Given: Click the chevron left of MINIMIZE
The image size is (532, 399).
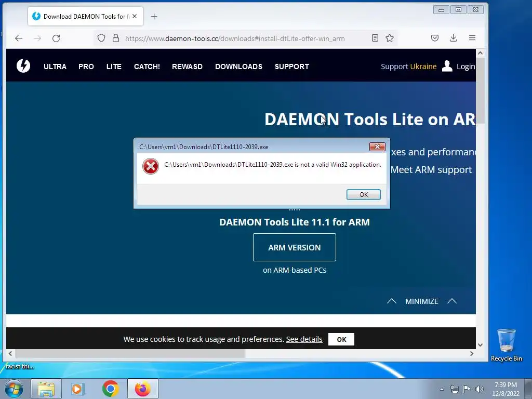Looking at the screenshot, I should [x=392, y=301].
